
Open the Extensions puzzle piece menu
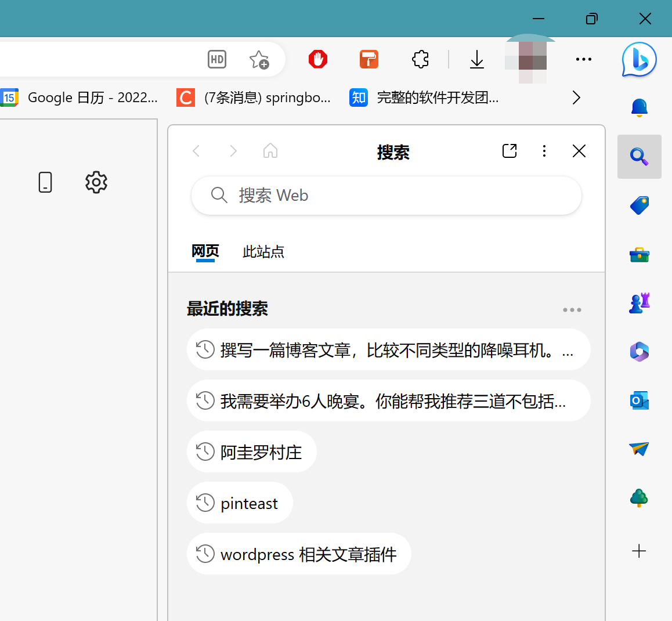(420, 59)
